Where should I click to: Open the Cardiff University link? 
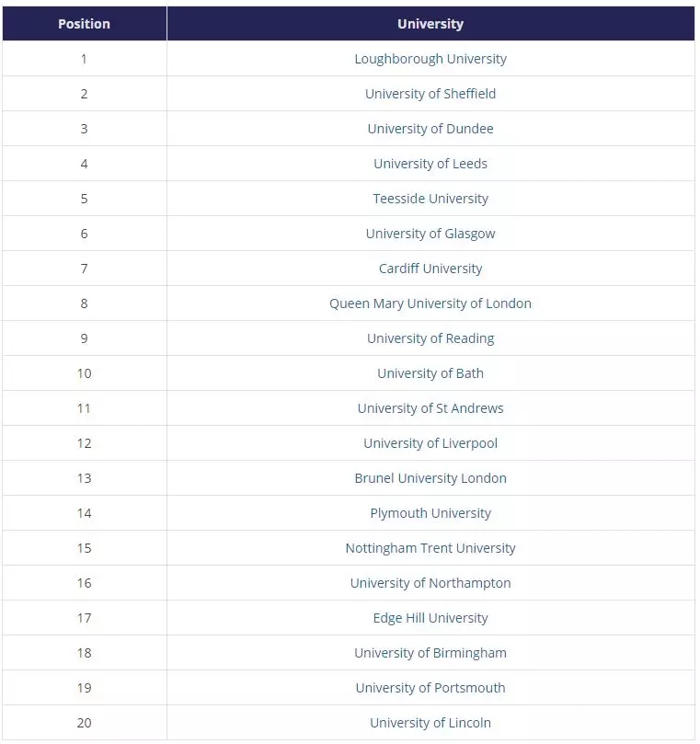pos(430,269)
